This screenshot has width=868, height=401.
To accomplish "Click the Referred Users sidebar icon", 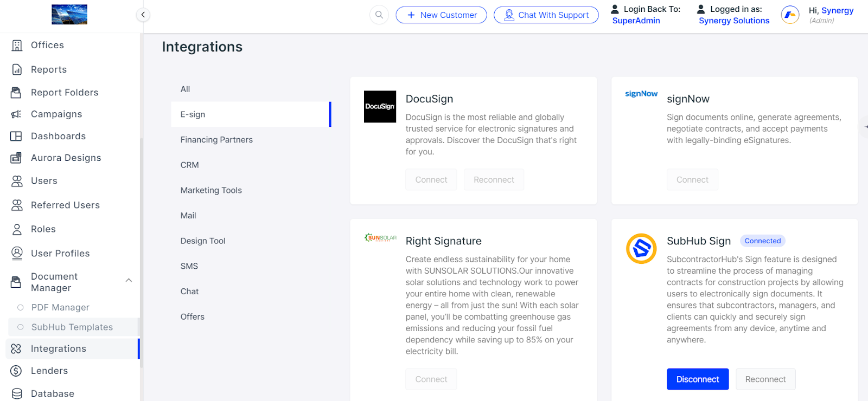I will (17, 205).
